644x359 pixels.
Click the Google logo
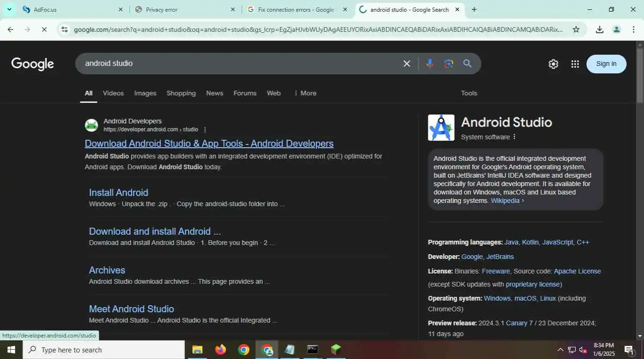click(x=33, y=64)
